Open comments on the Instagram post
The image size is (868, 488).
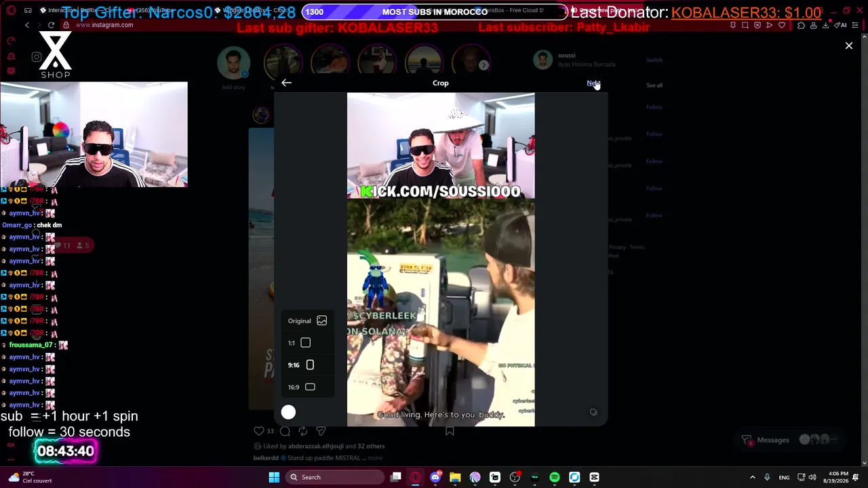(x=285, y=431)
